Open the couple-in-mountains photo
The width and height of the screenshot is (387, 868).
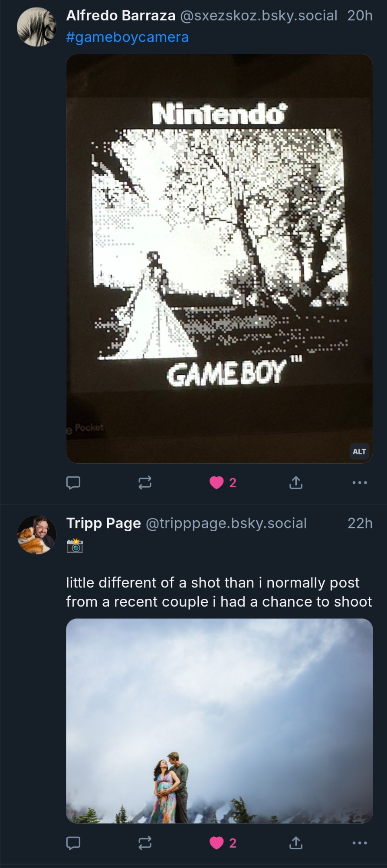pos(219,721)
